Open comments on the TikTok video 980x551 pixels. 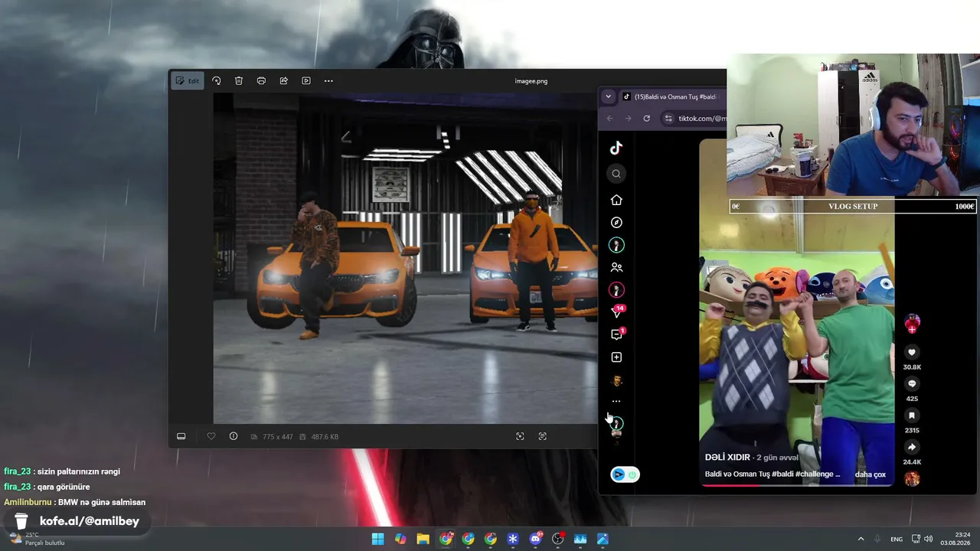point(912,384)
